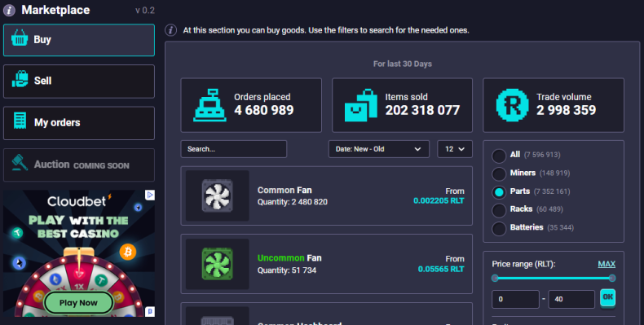
Task: Open the Date: New - Old sort dropdown
Action: point(379,149)
